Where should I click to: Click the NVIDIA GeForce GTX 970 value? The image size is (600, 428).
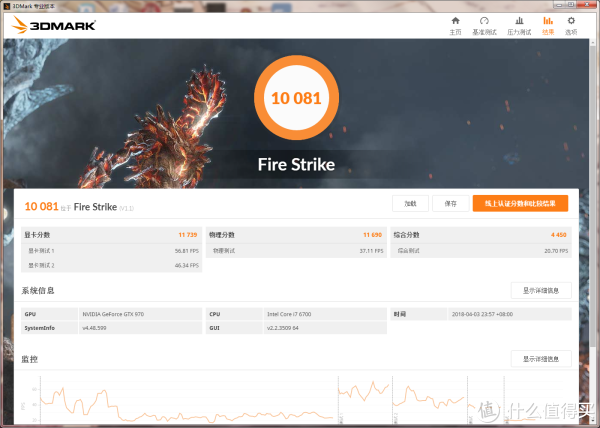coord(113,314)
